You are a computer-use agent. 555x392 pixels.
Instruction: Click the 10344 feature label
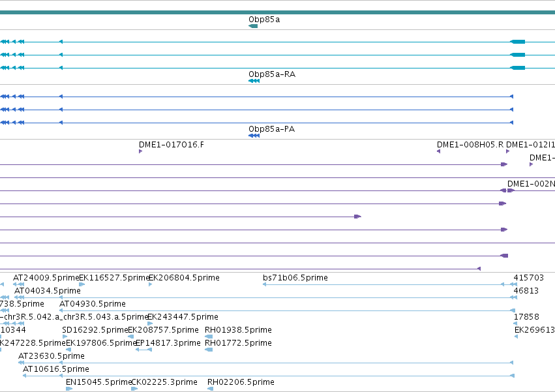coord(13,330)
